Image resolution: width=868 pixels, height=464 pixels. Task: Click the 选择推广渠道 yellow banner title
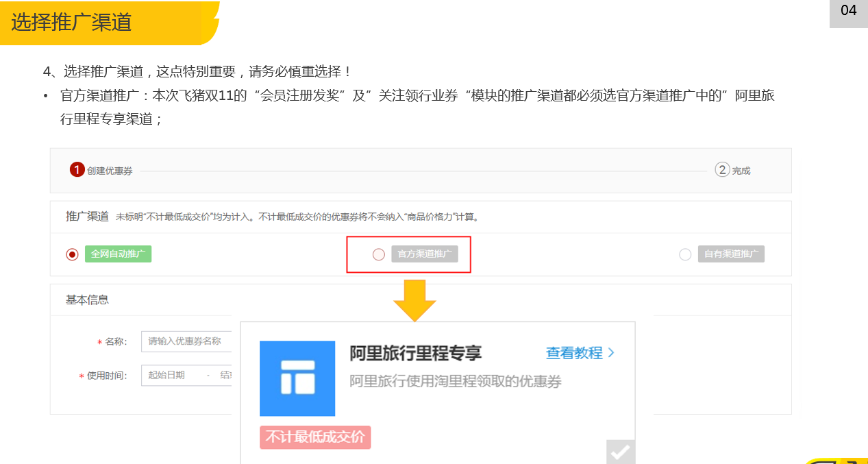pos(71,22)
